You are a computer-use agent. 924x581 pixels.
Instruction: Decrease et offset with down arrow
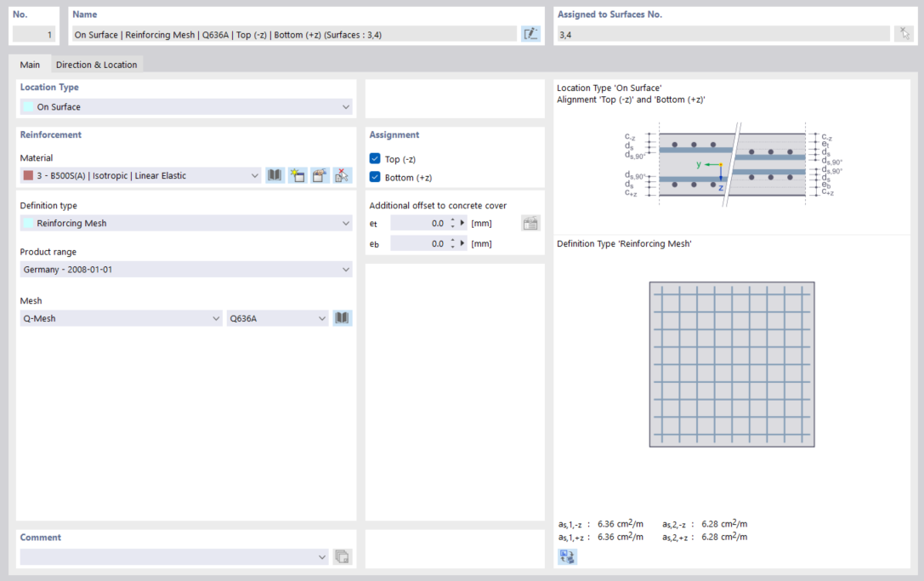452,226
